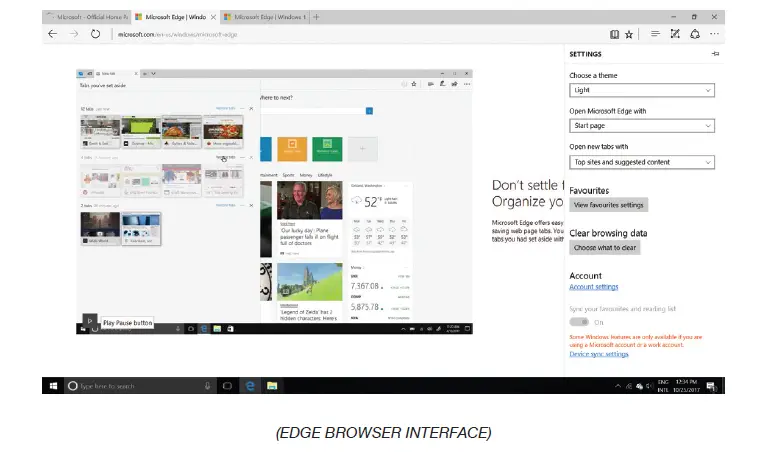Toggle Sync your favourites and reading list
Viewport: 762px width, 454px height.
579,322
